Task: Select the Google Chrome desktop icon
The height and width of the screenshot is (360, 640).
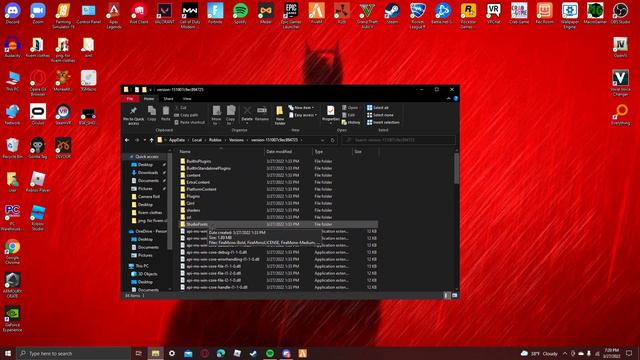Action: 12,251
